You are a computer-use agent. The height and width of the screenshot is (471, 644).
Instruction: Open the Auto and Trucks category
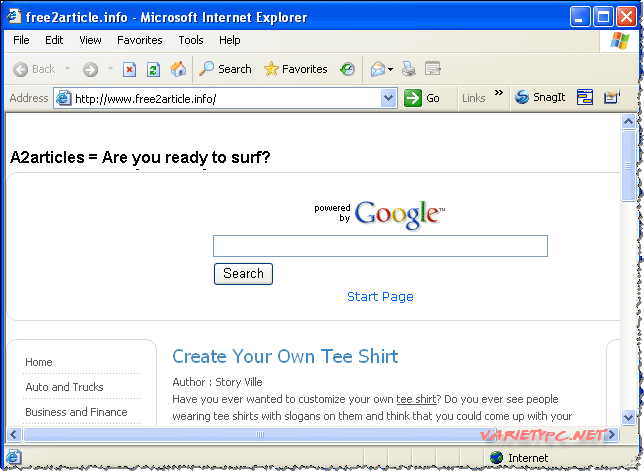coord(64,387)
